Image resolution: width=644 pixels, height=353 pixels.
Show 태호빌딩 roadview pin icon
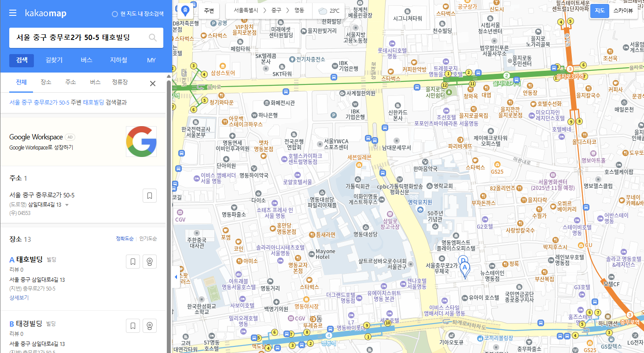150,262
